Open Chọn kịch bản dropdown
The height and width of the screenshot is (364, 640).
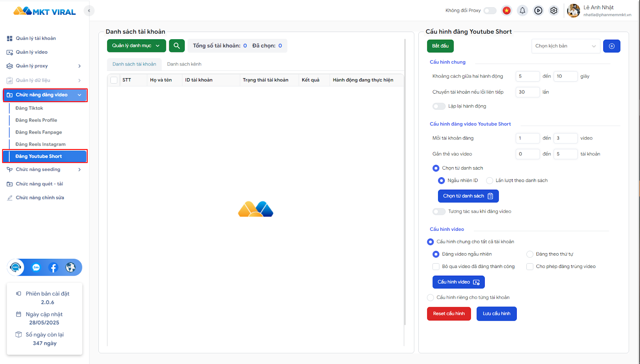[x=566, y=46]
